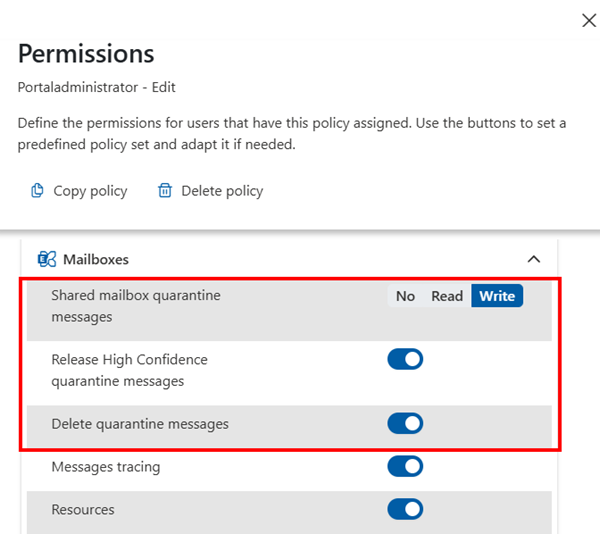
Task: Set shared mailbox quarantine to Read
Action: click(447, 296)
